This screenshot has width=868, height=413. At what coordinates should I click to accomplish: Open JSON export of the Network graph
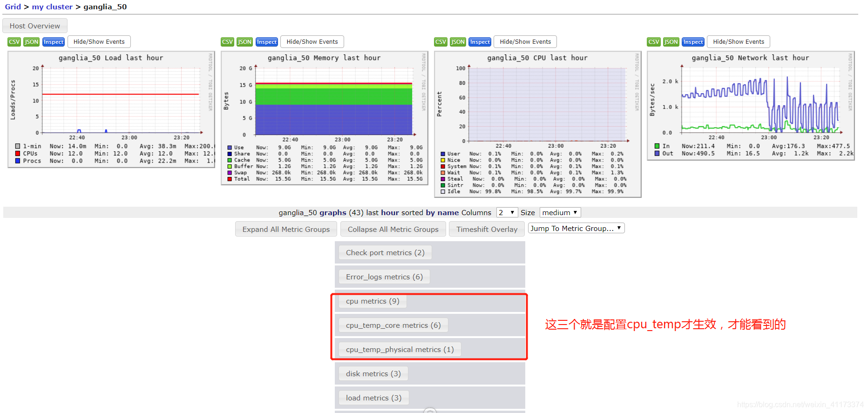coord(671,42)
